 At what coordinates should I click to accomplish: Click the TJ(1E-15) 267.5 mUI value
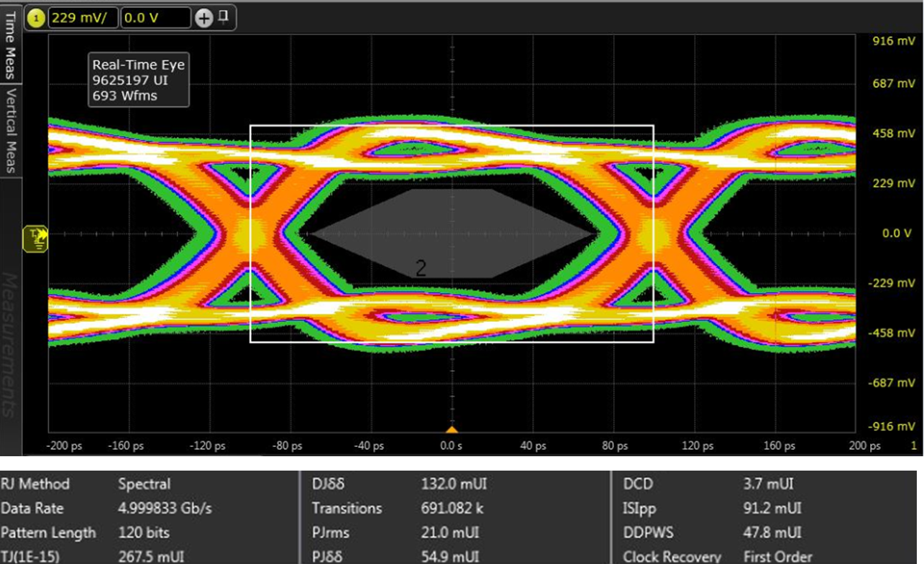pos(150,557)
